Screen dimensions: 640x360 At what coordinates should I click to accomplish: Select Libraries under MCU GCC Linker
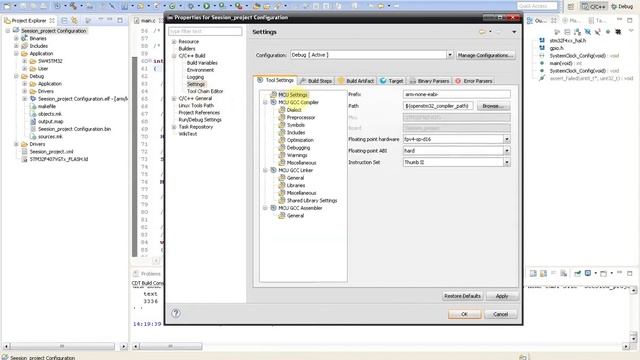[x=296, y=185]
